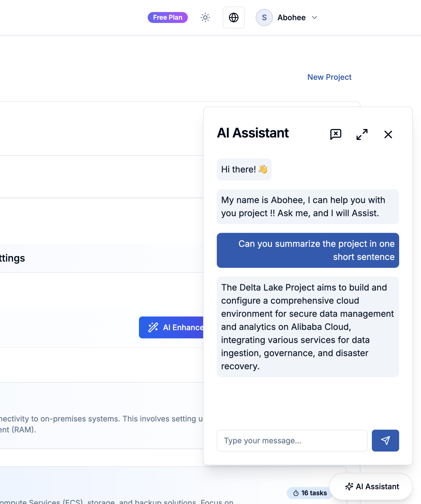Click the sparkle icon on AI Assistant button

tap(349, 487)
